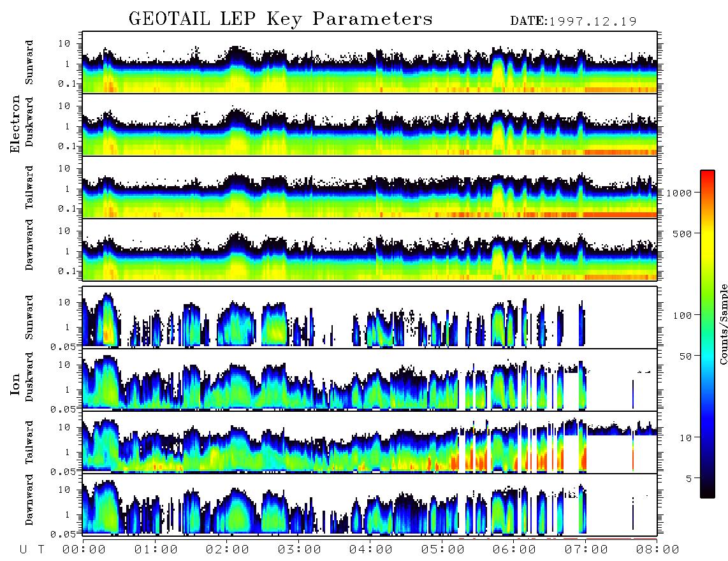Click the vertical "Ion" group label
Viewport: 728px width, 561px height.
[15, 384]
